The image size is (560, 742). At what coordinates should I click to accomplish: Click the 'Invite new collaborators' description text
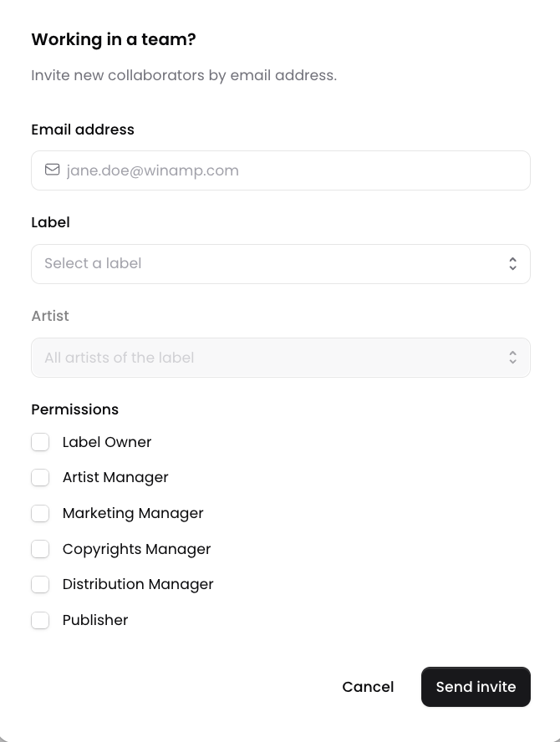click(184, 75)
